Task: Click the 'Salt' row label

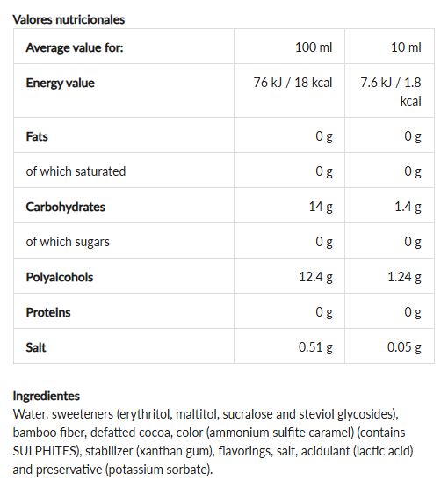Action: 36,347
